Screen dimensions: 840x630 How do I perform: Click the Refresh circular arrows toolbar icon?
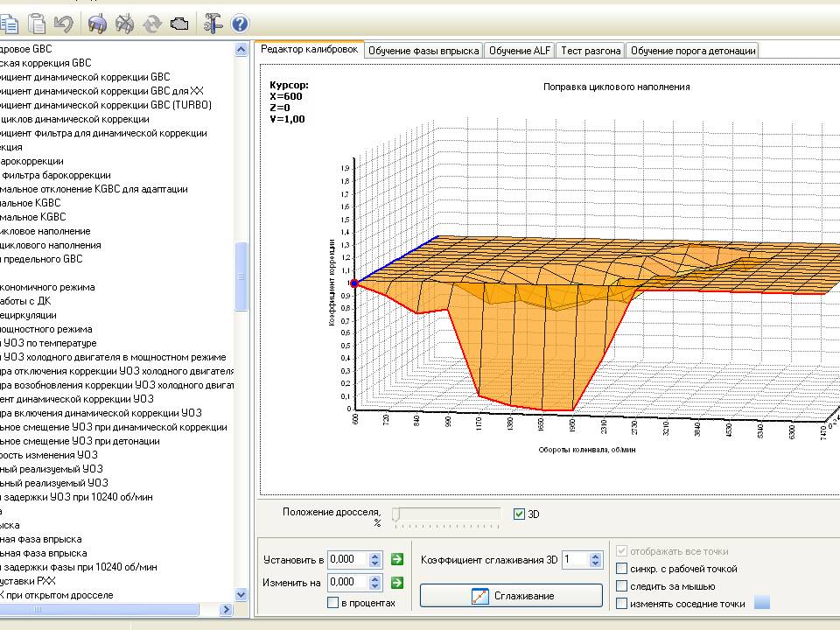pyautogui.click(x=152, y=24)
